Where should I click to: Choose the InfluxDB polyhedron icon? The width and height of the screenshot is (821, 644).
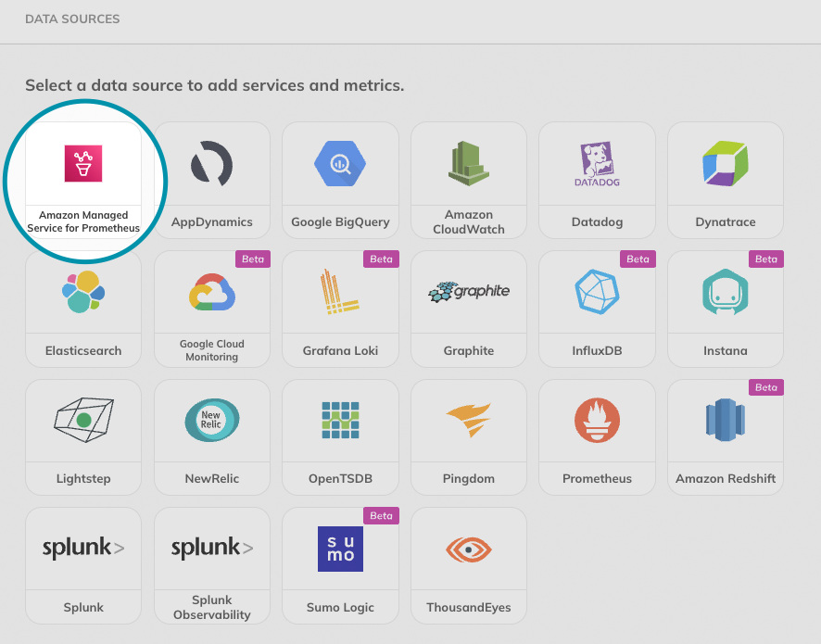(597, 292)
